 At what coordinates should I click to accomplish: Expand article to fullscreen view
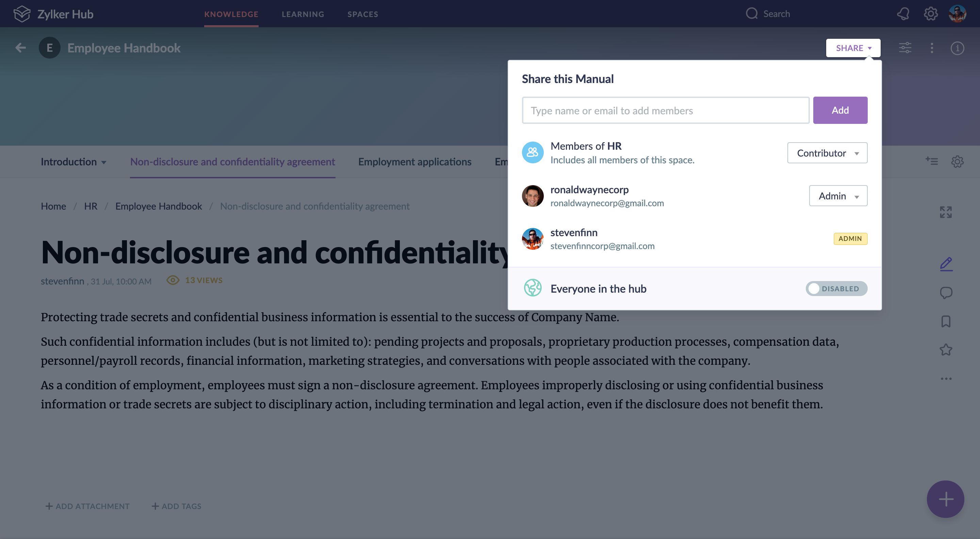[946, 212]
